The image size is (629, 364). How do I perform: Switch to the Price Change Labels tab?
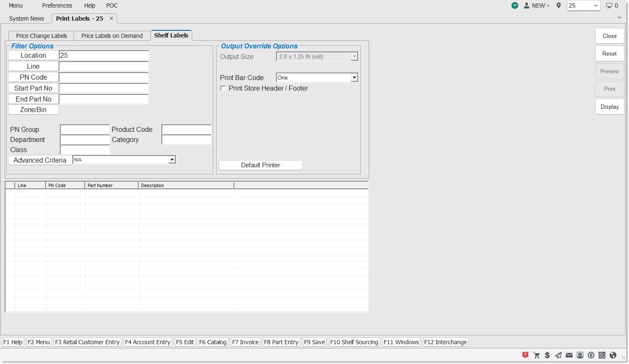tap(41, 36)
